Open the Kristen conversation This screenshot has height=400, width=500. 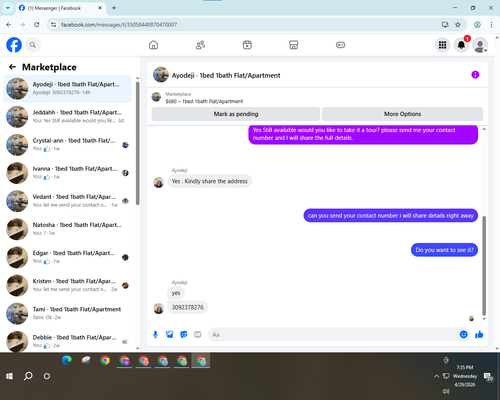pos(67,285)
